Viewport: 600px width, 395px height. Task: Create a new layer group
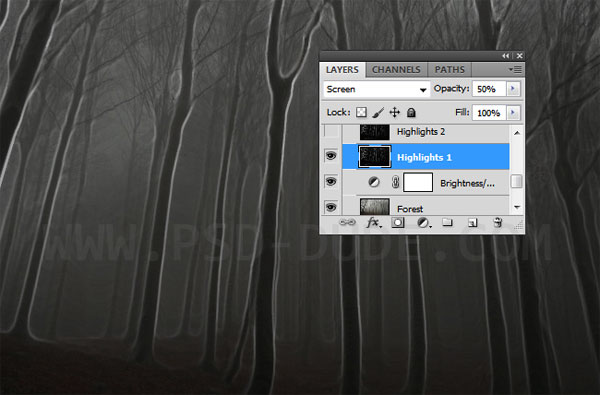(447, 222)
